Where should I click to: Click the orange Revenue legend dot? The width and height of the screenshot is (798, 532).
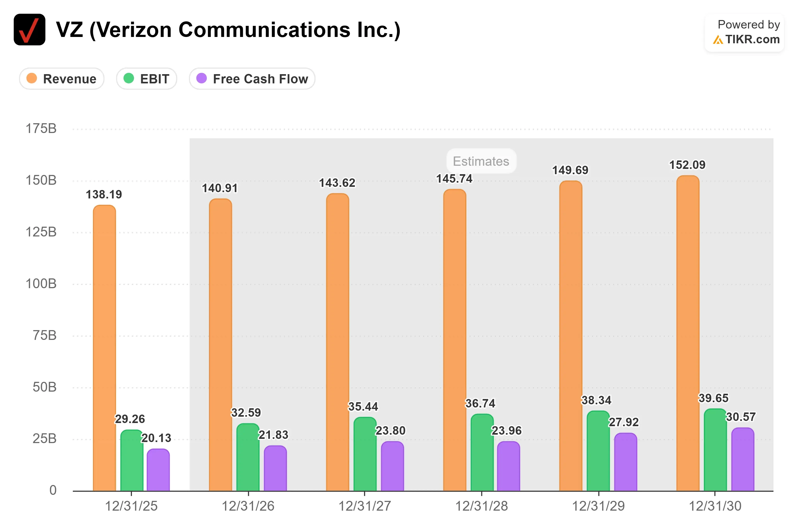tap(32, 78)
